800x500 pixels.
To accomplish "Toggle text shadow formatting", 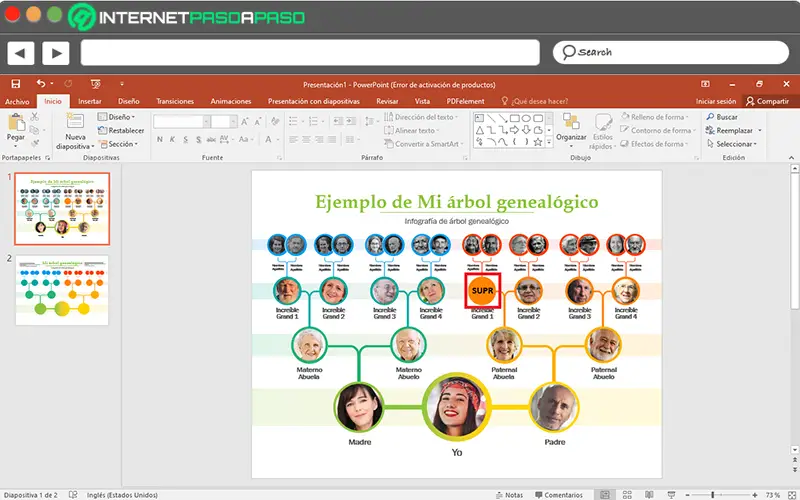I will pyautogui.click(x=198, y=139).
